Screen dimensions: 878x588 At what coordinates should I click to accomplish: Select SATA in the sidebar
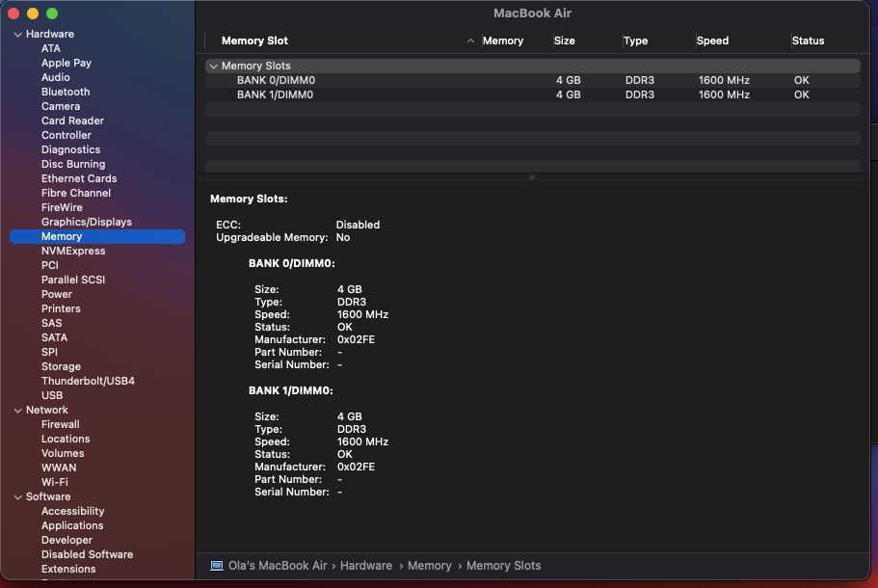[54, 337]
